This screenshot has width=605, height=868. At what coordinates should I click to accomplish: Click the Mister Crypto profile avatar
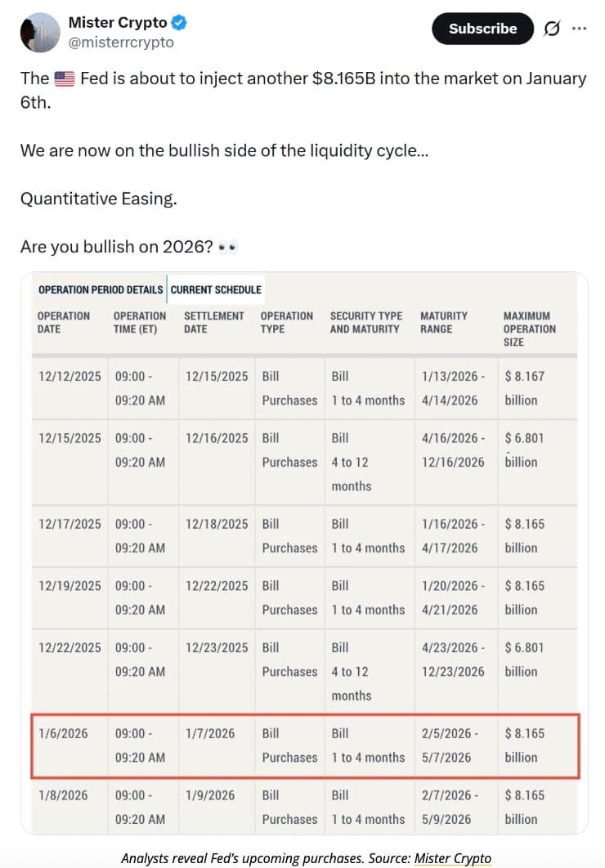pos(38,33)
